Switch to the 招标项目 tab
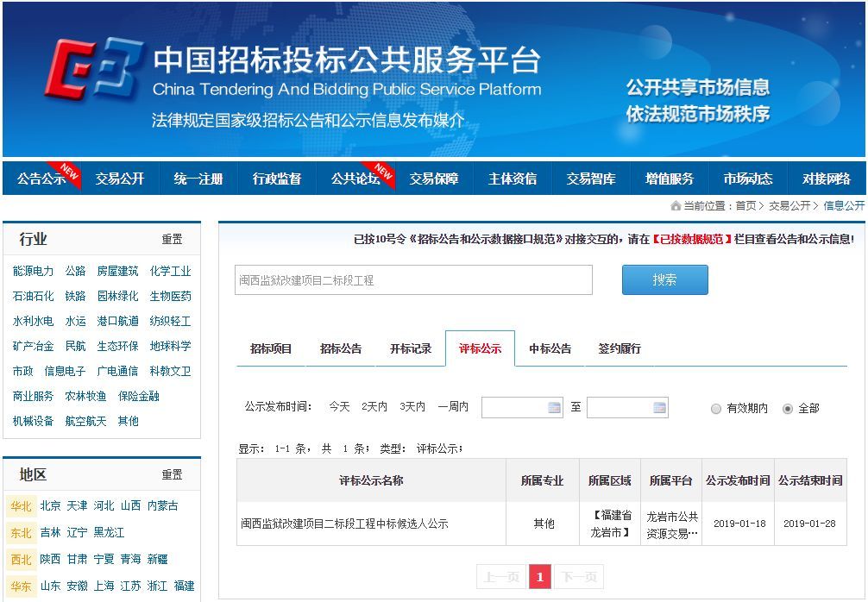This screenshot has width=868, height=602. [271, 348]
